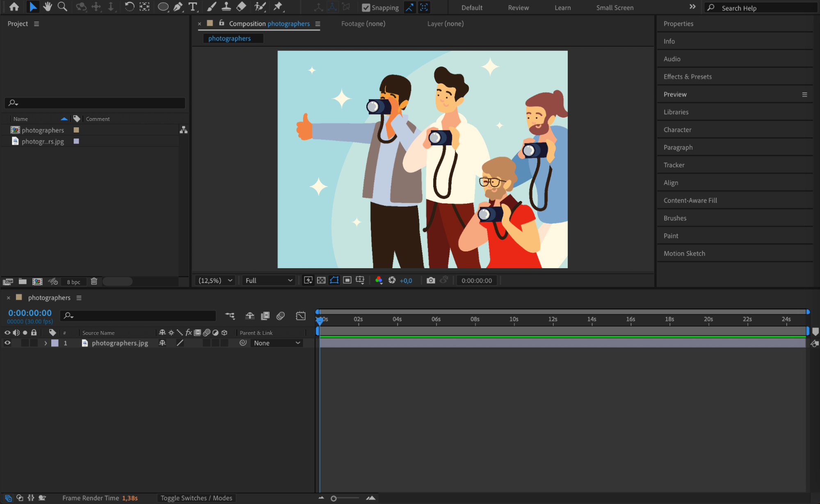Open the Full resolution dropdown

[x=269, y=281]
